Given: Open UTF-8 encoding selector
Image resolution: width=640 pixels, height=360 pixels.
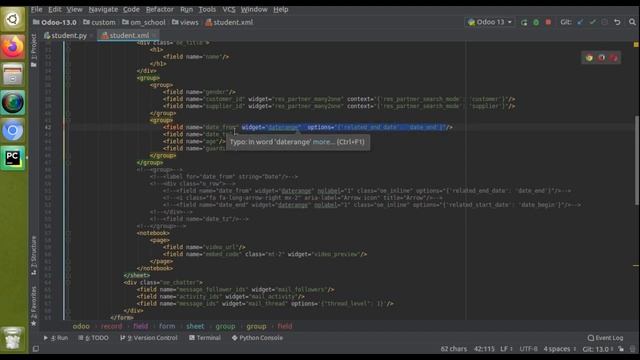Looking at the screenshot, I should pos(528,349).
